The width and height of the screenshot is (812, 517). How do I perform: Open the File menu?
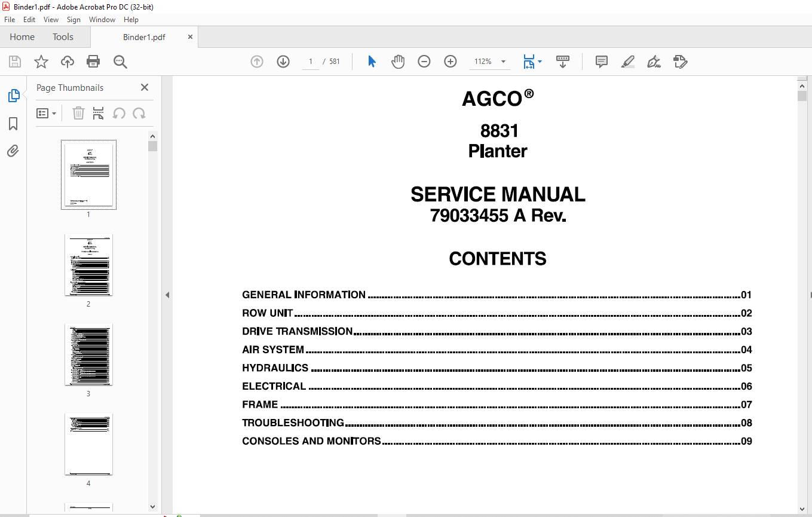pyautogui.click(x=10, y=20)
